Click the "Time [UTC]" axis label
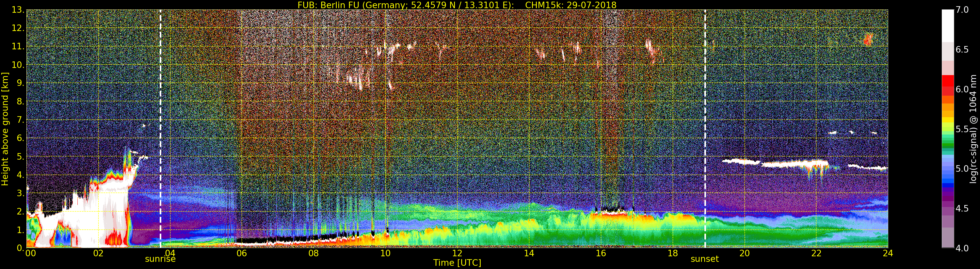Viewport: 980px width, 269px height. (x=457, y=262)
